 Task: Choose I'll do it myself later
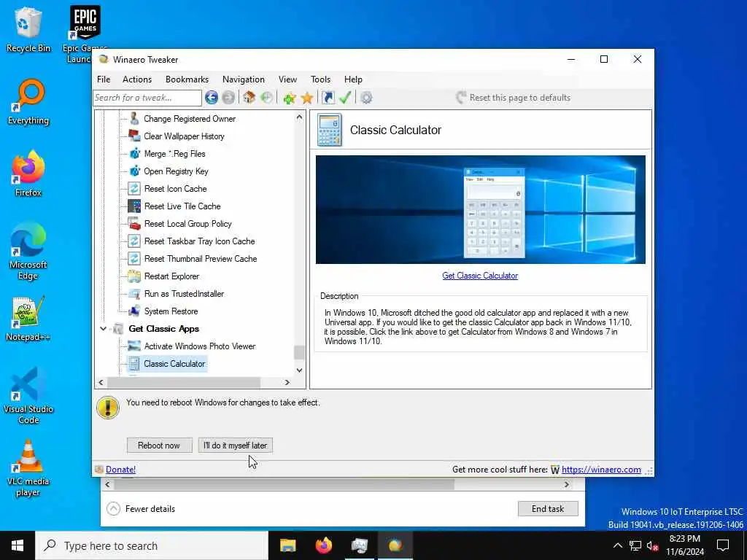click(236, 446)
